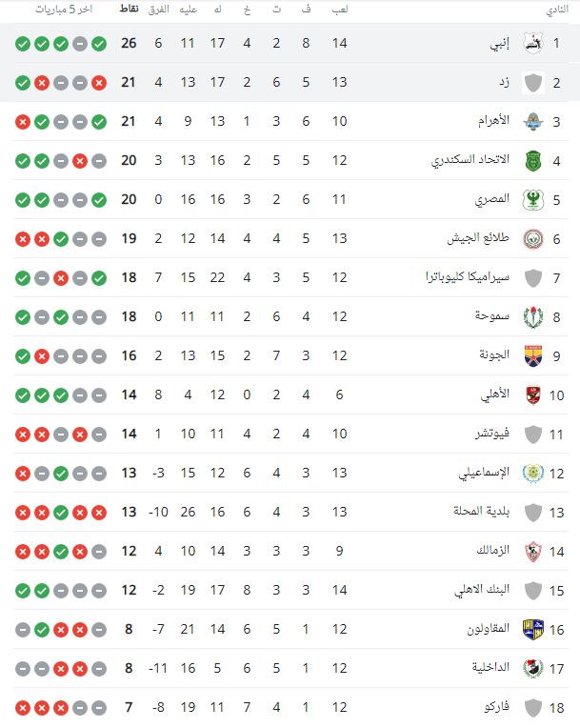Image resolution: width=580 pixels, height=728 pixels.
Task: Click the Al Ittihad Alexandria green crest
Action: click(x=533, y=161)
